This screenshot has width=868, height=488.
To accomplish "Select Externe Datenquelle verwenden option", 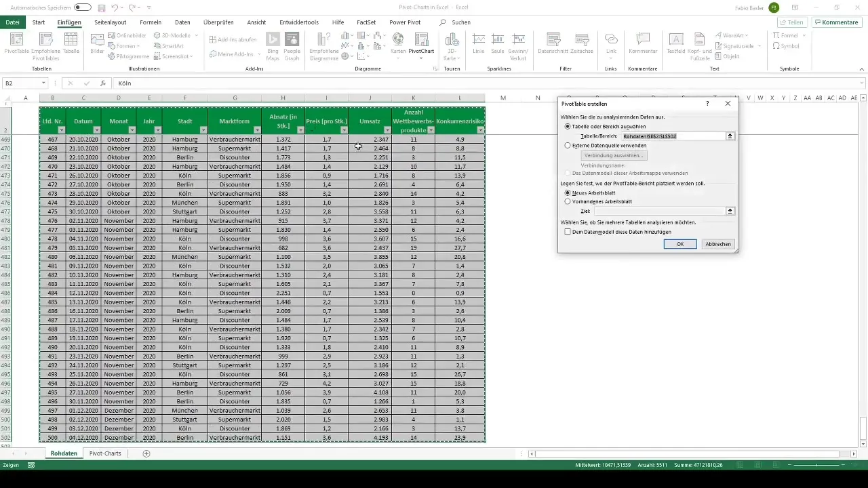I will coord(568,146).
